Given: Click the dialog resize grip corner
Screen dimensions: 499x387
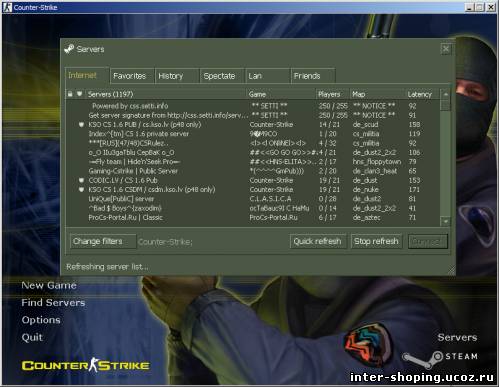Looking at the screenshot, I should [451, 270].
